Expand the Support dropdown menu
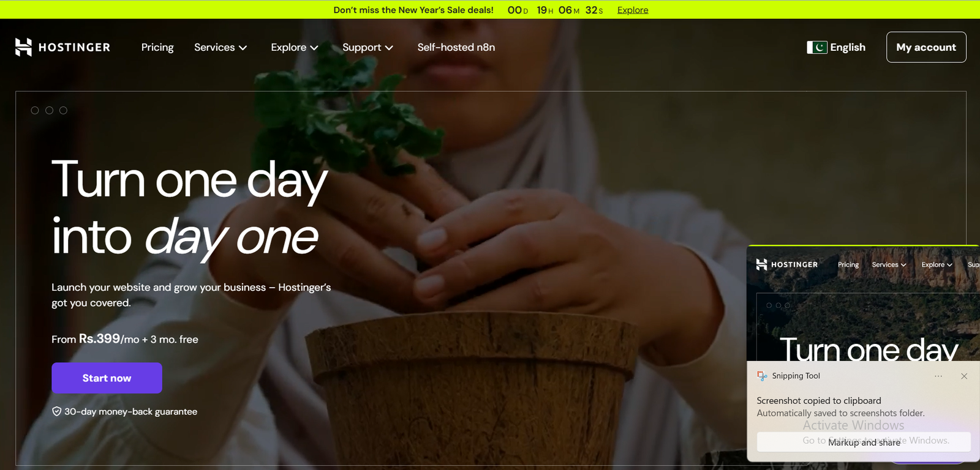980x470 pixels. coord(367,47)
